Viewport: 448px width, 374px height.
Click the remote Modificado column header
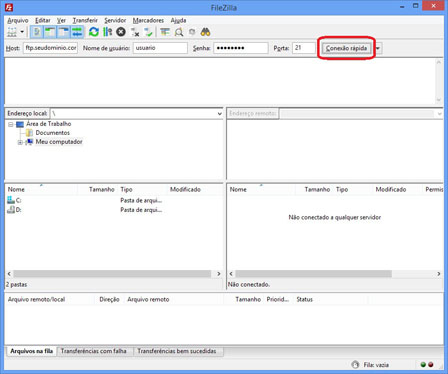coord(397,189)
